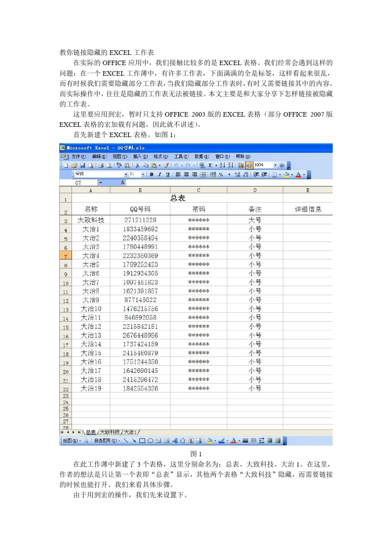
Task: Select the Line drawing tool
Action: (x=126, y=441)
